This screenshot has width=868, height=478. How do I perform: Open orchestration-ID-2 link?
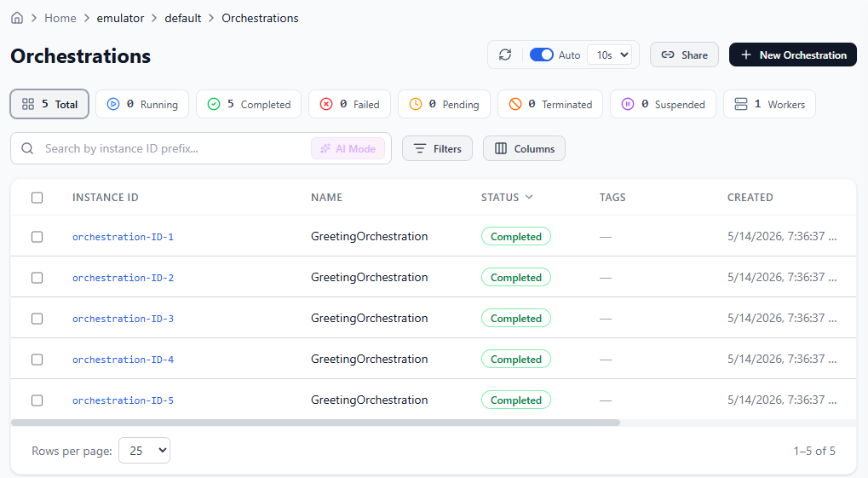point(123,278)
